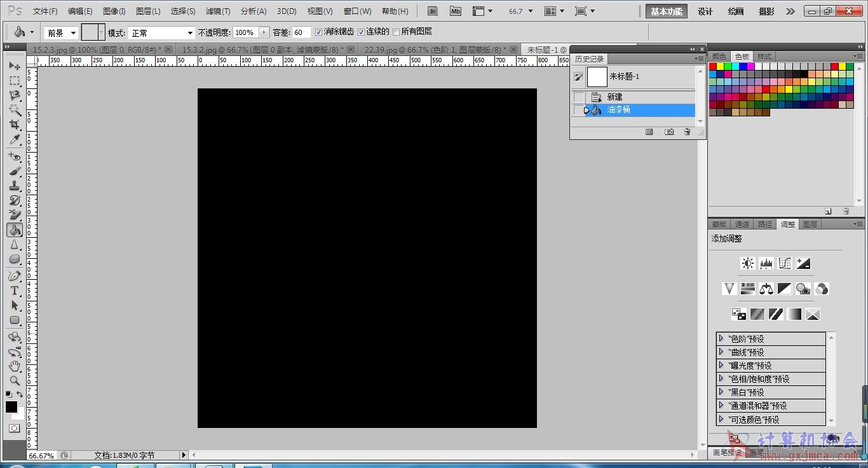Switch to the 图层 panel tab
868x468 pixels.
(x=810, y=224)
